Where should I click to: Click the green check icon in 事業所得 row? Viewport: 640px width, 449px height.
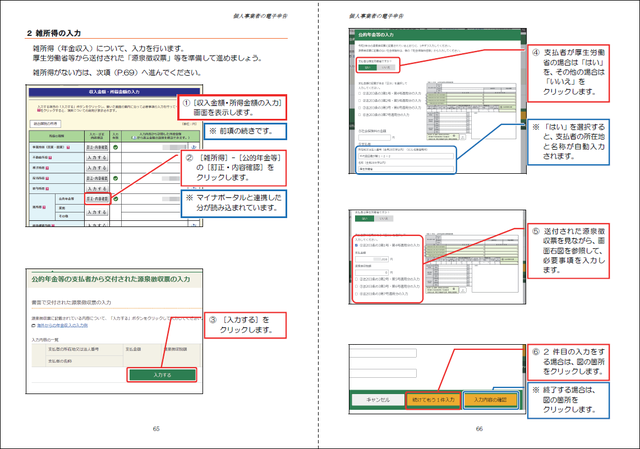point(116,147)
